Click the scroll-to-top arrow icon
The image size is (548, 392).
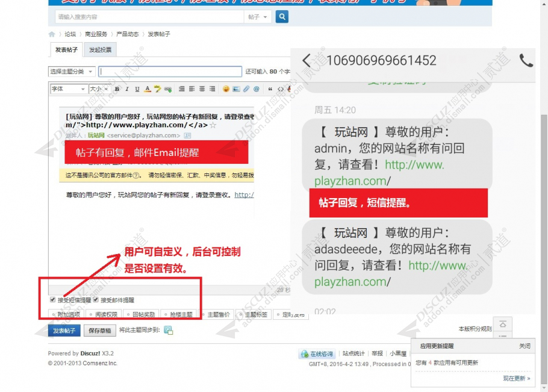(503, 325)
